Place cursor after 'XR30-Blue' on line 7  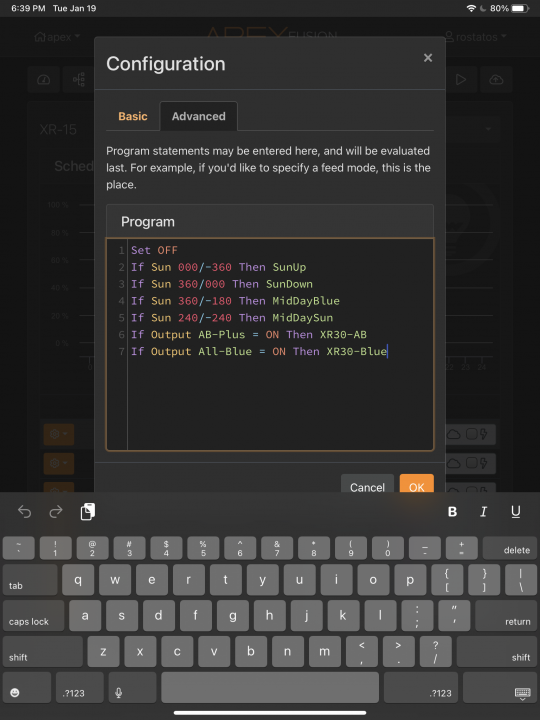pos(388,351)
